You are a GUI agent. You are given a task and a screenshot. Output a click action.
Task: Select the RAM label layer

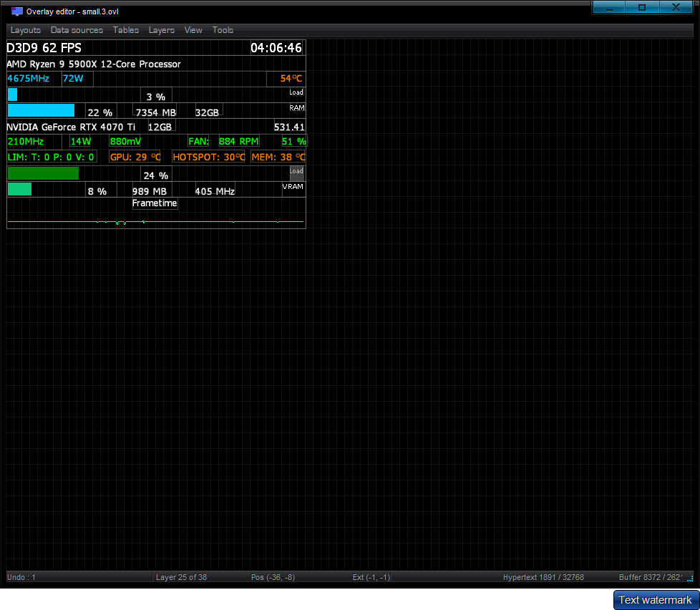pos(297,107)
